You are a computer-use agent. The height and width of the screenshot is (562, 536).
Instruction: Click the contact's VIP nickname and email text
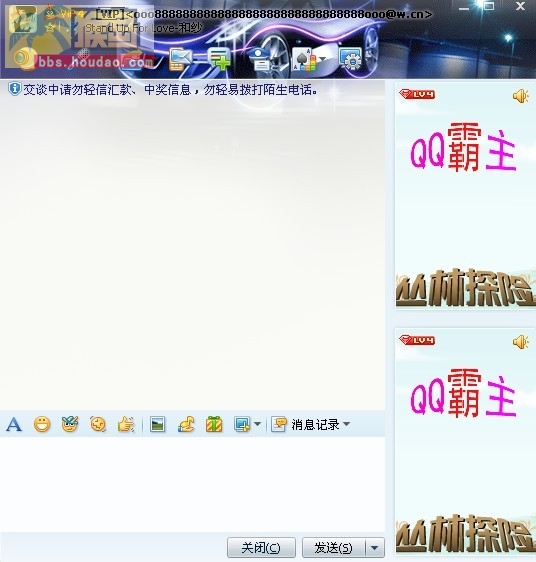tap(264, 14)
